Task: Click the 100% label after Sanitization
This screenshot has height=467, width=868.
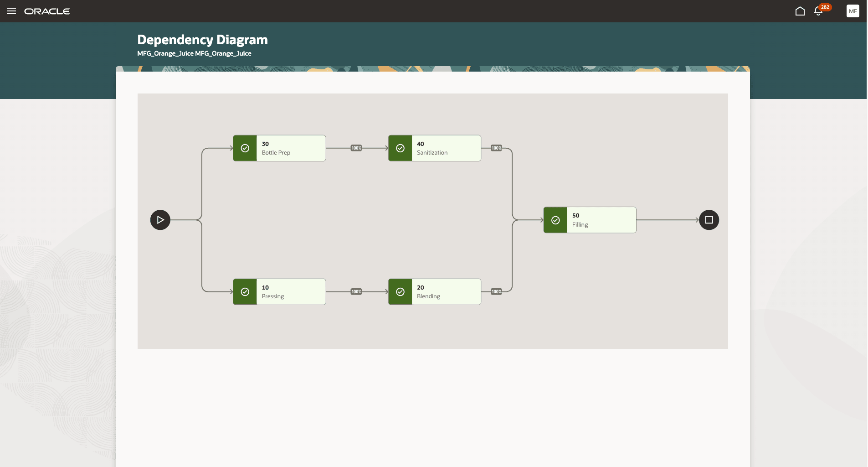Action: pyautogui.click(x=496, y=148)
